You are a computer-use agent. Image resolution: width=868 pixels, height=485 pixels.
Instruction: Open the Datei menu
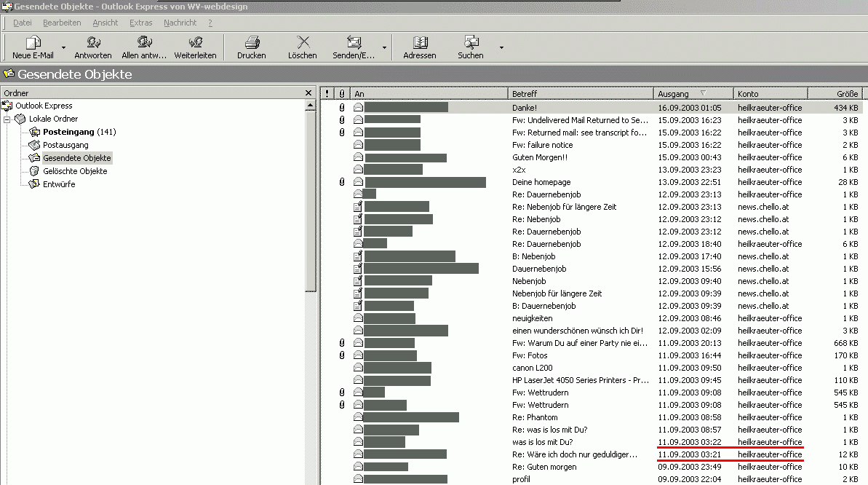click(22, 23)
